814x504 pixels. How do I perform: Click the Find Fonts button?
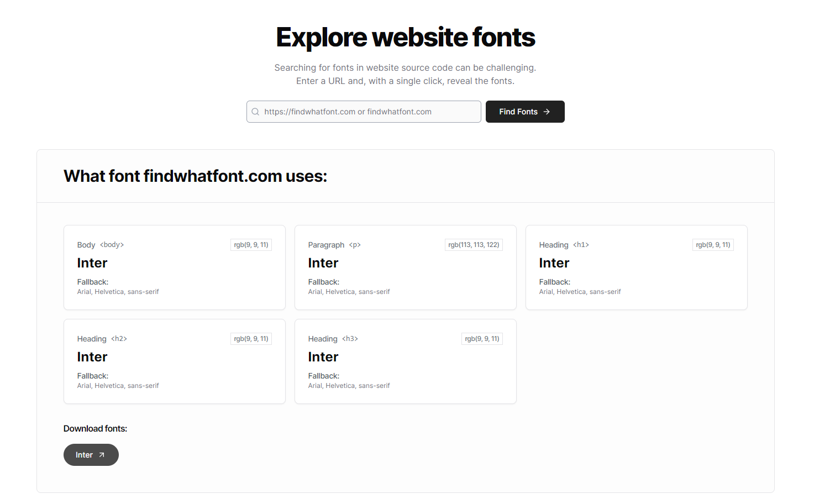coord(525,112)
